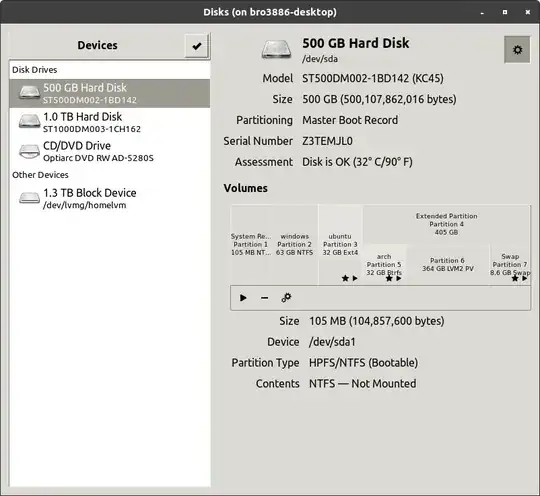Click the Volumes section heading
This screenshot has height=496, width=540.
(x=246, y=188)
